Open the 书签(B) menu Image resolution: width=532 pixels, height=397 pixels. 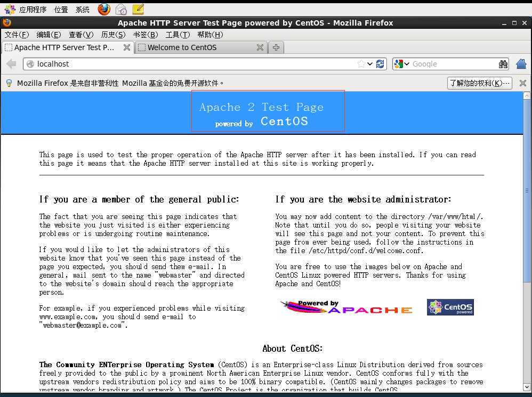tap(146, 35)
